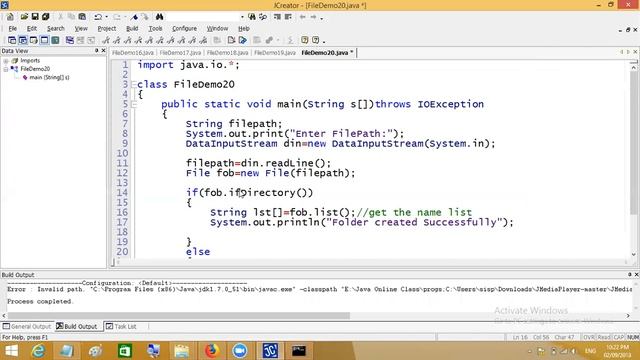Collapse the main method code fold
640x360 pixels.
[134, 104]
